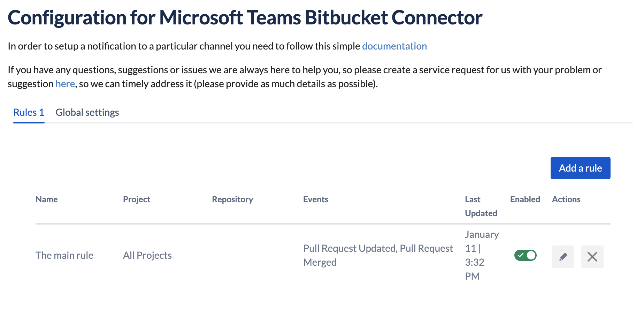Switch to the Global settings tab
The image size is (644, 325).
[x=87, y=112]
